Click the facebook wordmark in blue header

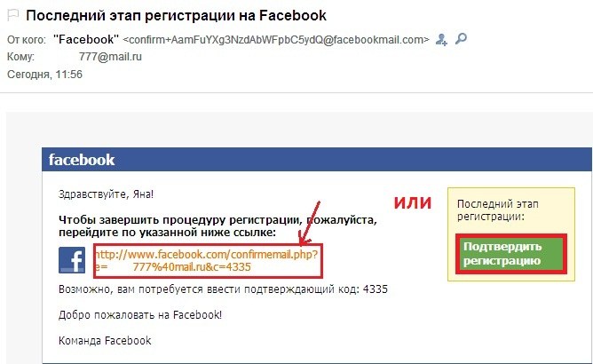82,160
